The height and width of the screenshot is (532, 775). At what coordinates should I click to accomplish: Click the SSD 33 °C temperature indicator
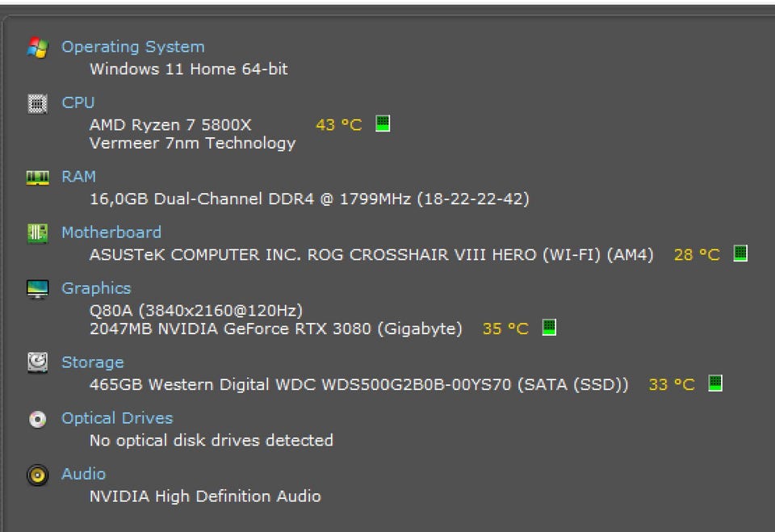(714, 383)
